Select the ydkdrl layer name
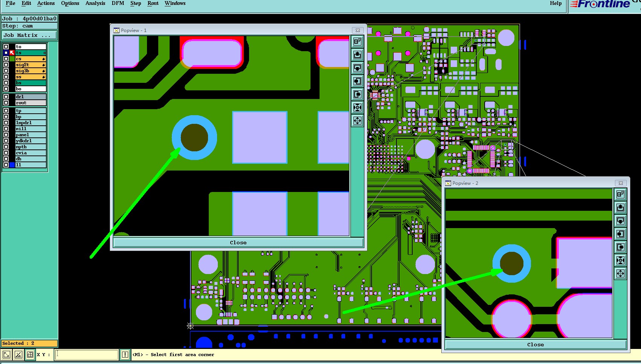641x364 pixels. (31, 141)
